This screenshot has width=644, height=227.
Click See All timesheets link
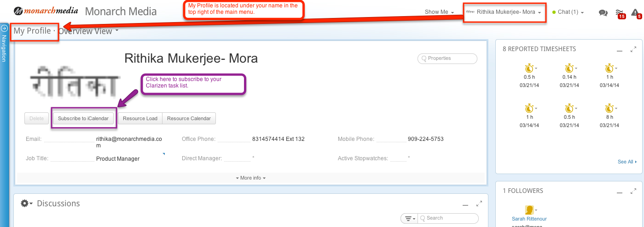coord(627,162)
